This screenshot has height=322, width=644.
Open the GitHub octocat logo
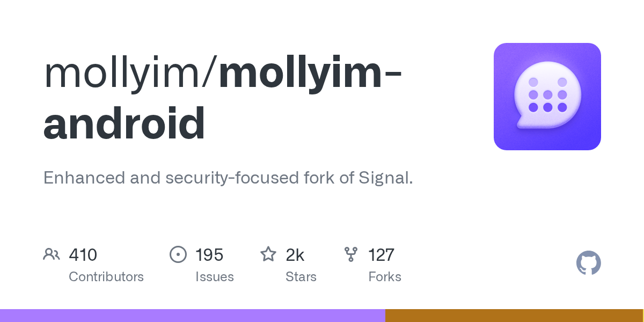588,263
